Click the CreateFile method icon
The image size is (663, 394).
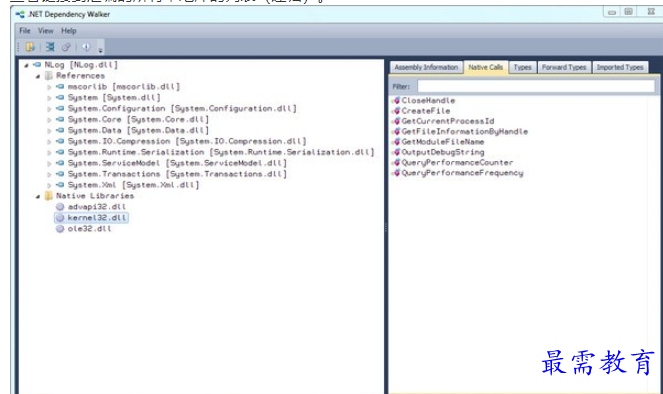396,111
